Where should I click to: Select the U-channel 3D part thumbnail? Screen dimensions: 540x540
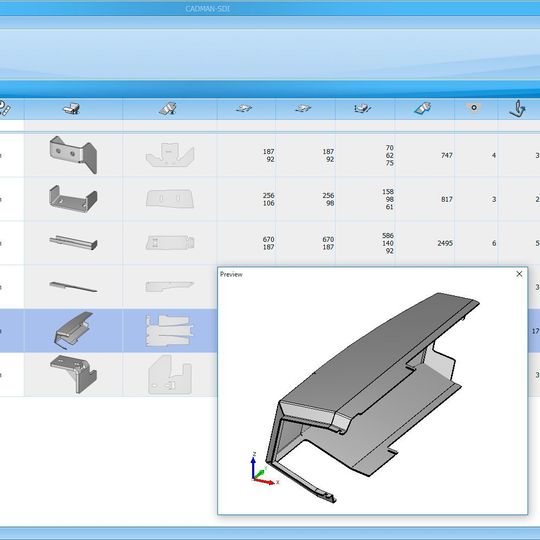pos(73,199)
